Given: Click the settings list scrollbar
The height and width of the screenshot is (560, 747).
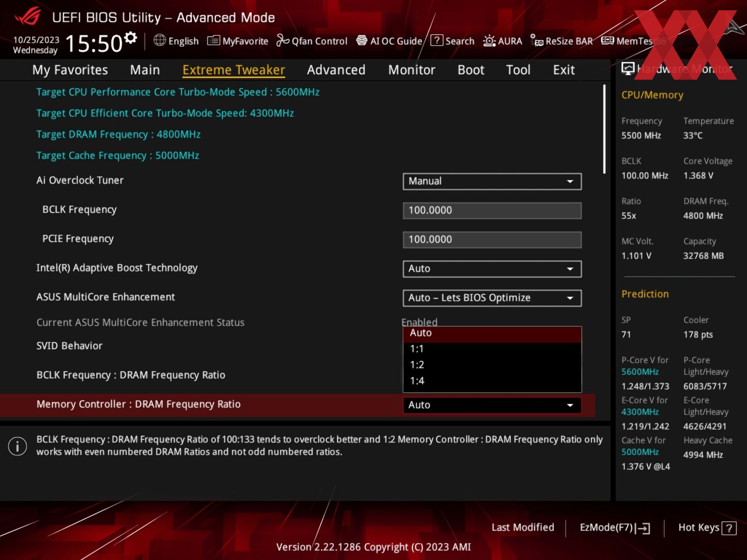Looking at the screenshot, I should (x=604, y=129).
